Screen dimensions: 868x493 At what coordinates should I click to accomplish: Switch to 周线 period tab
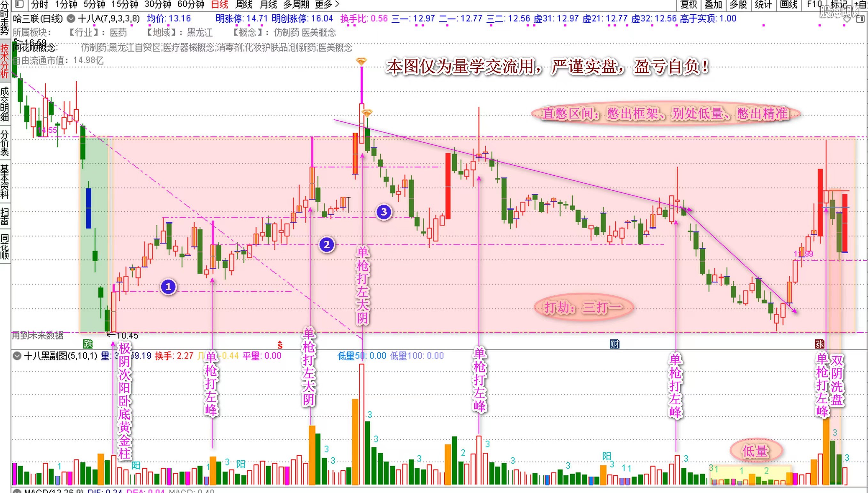point(244,4)
